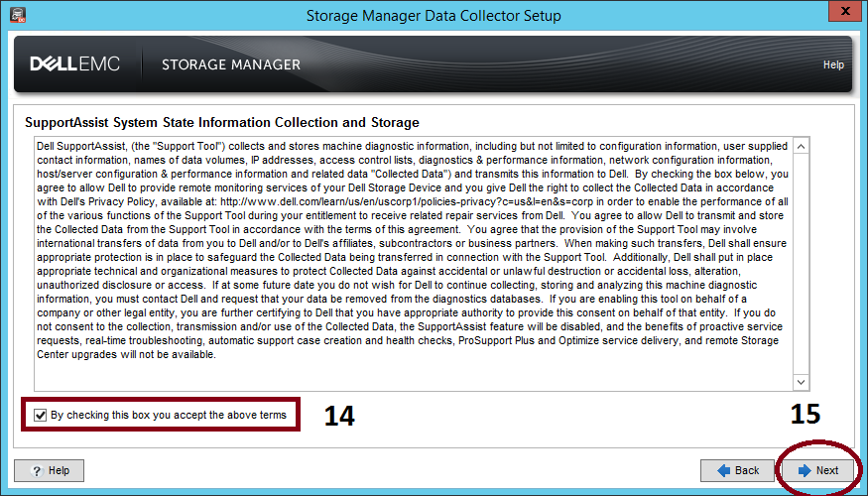Image resolution: width=868 pixels, height=496 pixels.
Task: Click the blue right arrow icon on Next
Action: tap(804, 470)
